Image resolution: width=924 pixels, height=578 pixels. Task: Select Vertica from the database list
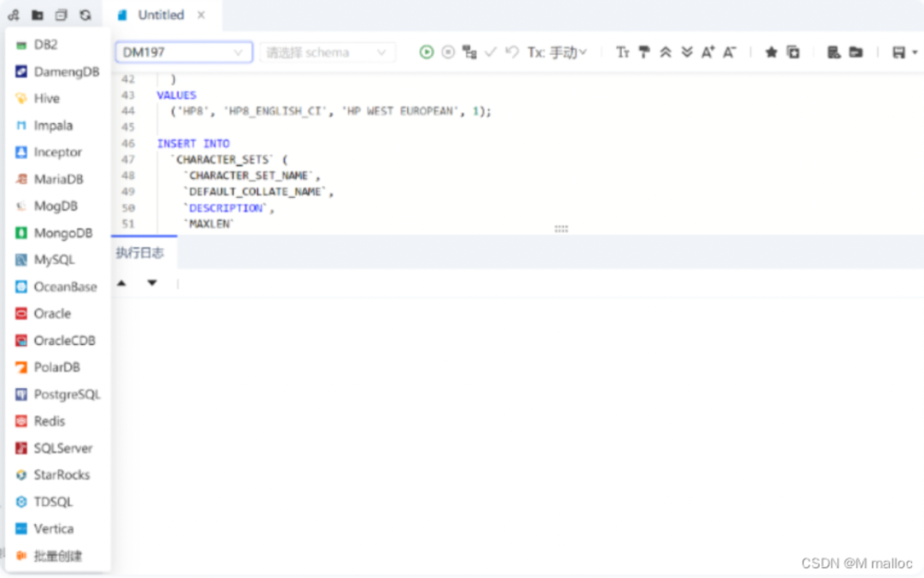[58, 528]
